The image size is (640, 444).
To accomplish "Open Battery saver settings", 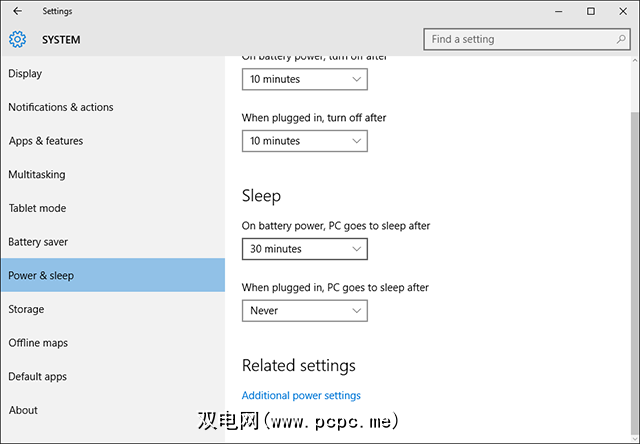I will tap(38, 242).
